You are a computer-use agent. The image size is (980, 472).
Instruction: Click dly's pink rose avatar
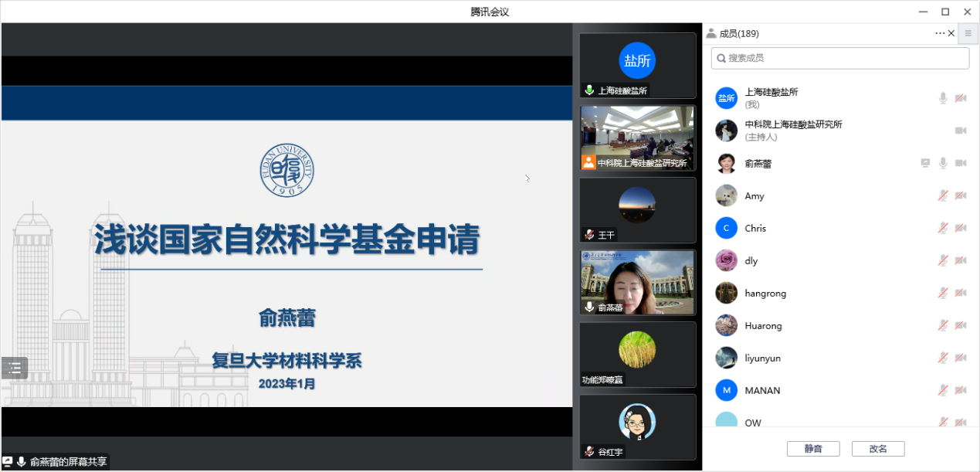726,260
